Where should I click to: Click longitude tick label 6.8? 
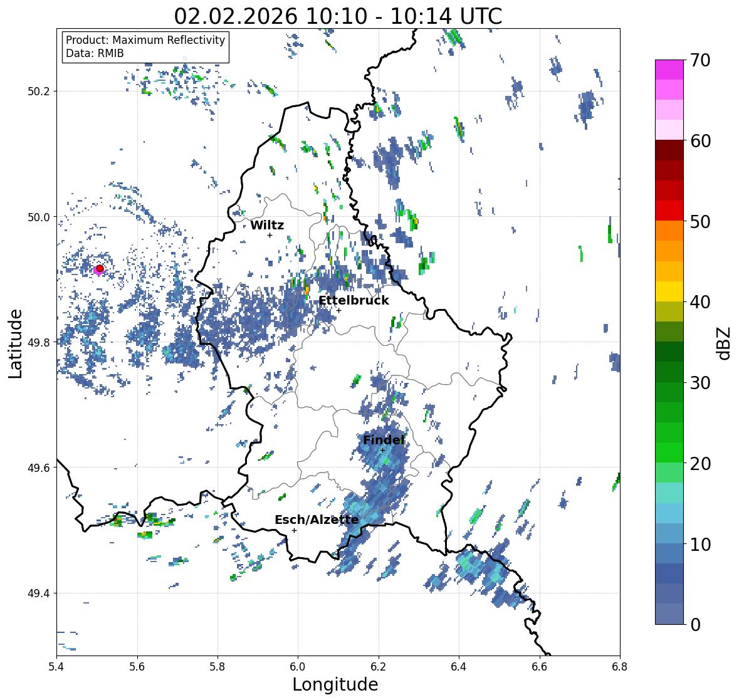pyautogui.click(x=620, y=666)
